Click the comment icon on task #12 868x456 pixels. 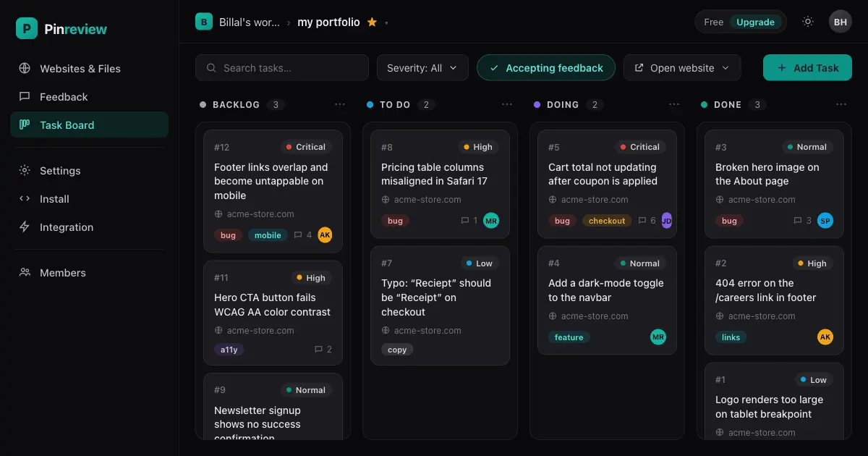click(x=298, y=235)
